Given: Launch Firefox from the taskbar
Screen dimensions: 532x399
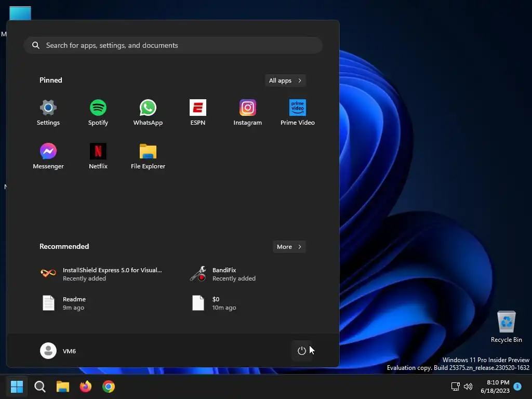Looking at the screenshot, I should pos(86,387).
